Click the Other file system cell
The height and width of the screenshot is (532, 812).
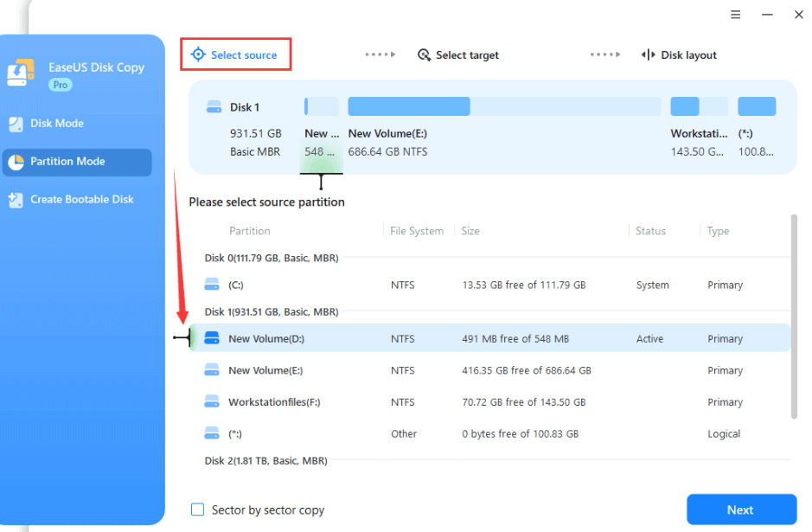(x=404, y=433)
